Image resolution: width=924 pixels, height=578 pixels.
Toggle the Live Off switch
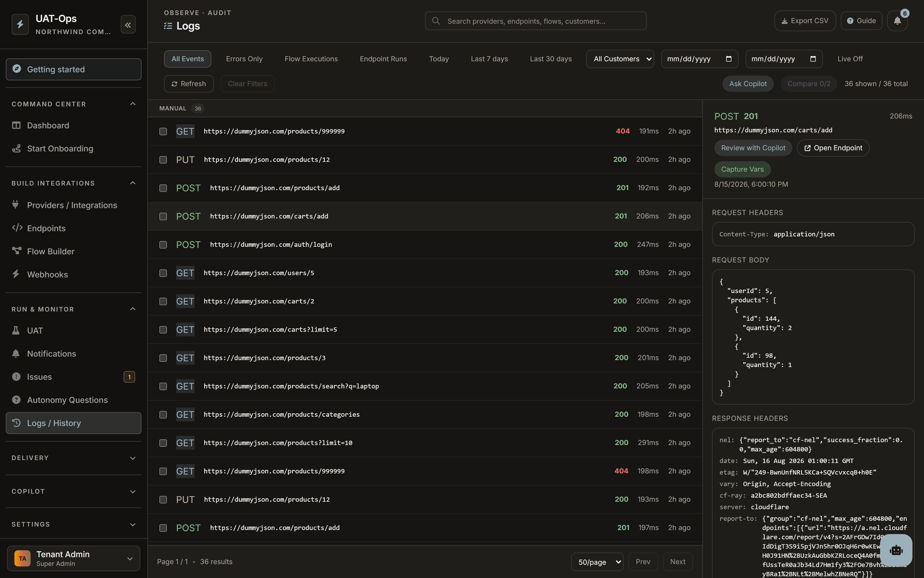(850, 59)
